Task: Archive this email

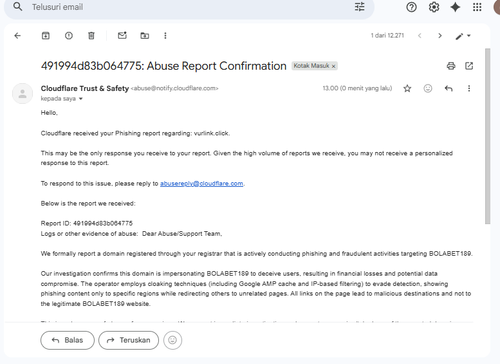Action: (x=46, y=36)
